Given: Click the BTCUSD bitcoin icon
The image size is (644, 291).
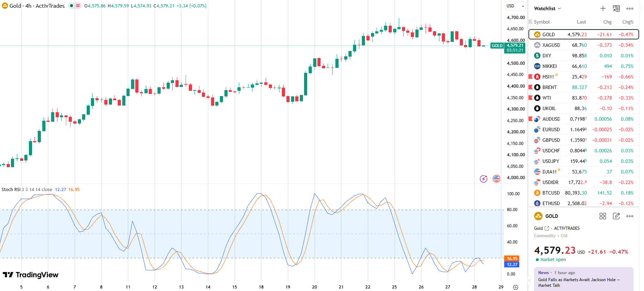Looking at the screenshot, I should pos(537,193).
